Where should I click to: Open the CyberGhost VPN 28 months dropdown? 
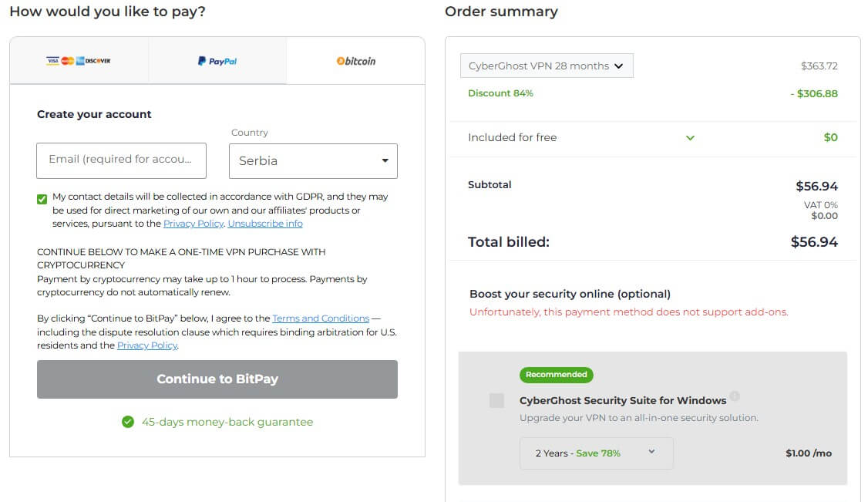[547, 66]
